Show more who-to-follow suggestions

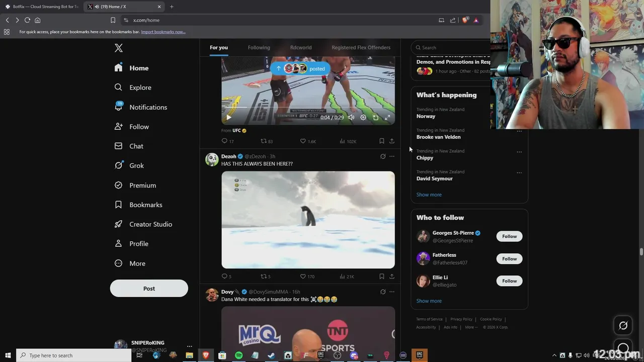[x=429, y=301]
